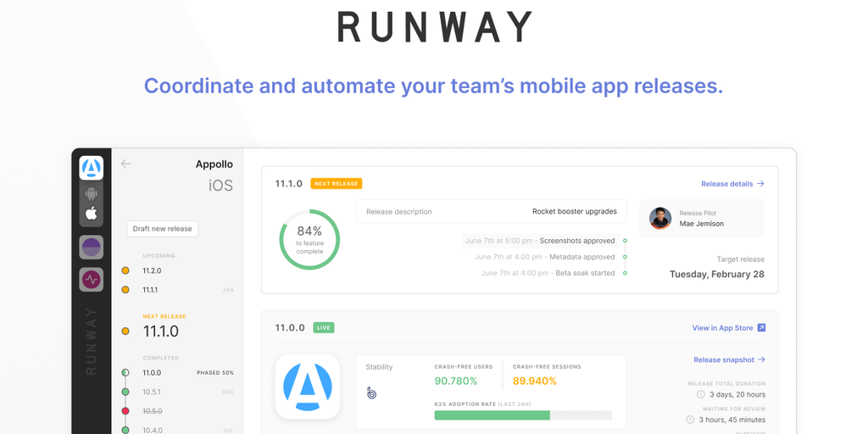The height and width of the screenshot is (434, 868).
Task: Select the Metadata approved timeline entry
Action: pos(545,257)
